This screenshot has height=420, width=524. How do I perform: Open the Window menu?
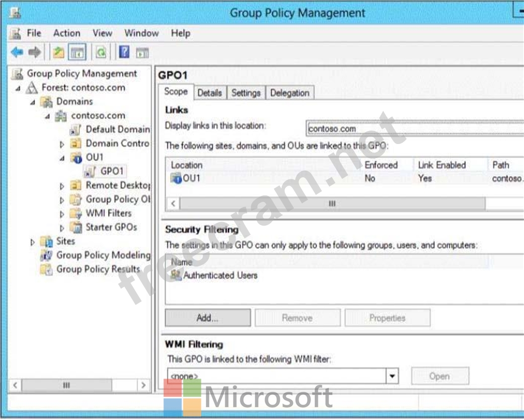tap(141, 33)
